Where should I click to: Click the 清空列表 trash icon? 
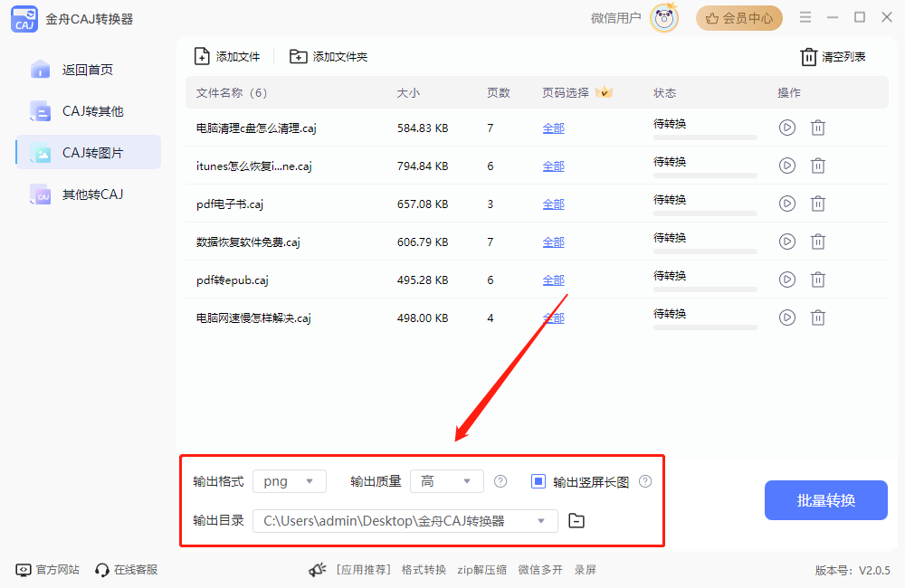[808, 57]
